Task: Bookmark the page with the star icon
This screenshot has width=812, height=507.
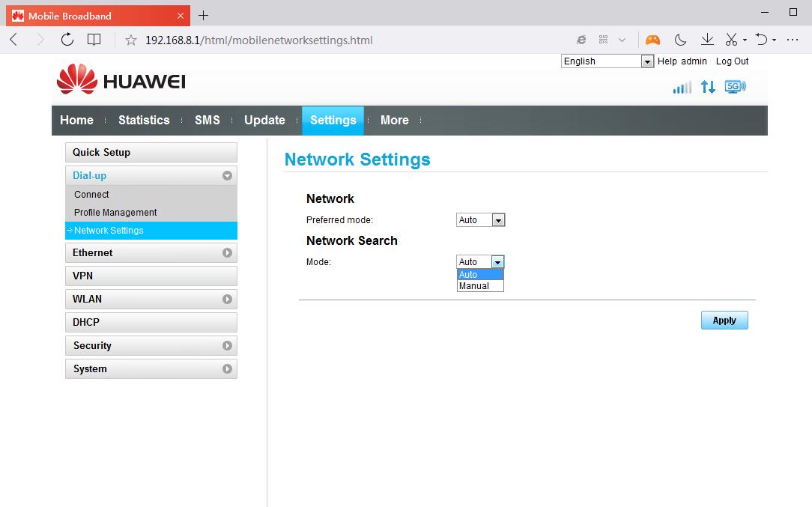Action: [131, 40]
